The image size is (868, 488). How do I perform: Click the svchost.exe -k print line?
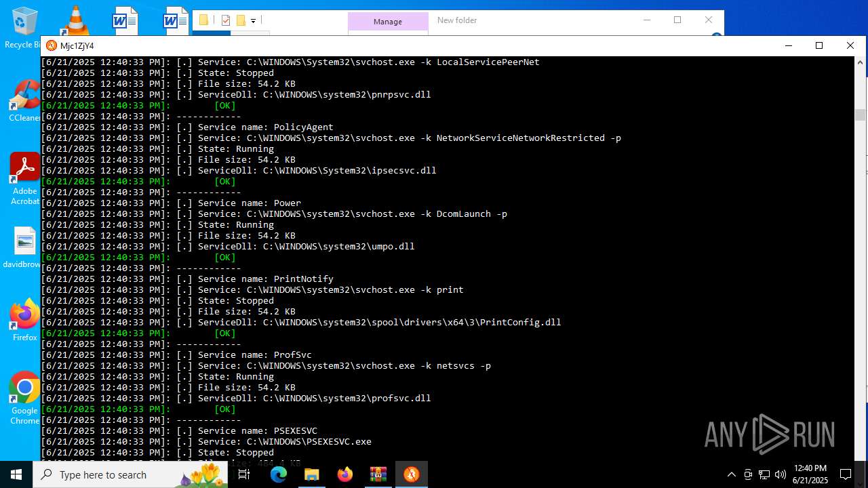(x=252, y=289)
